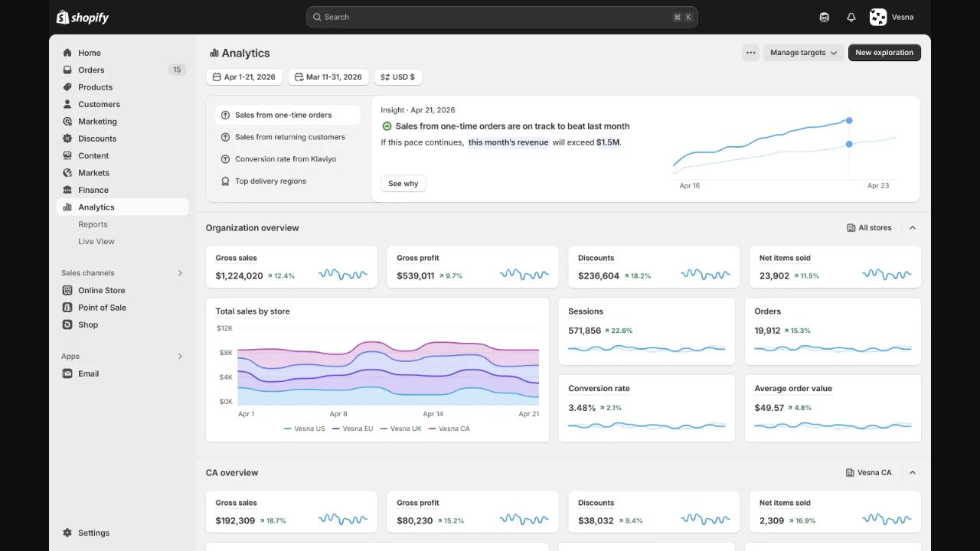Click the Gross sales sparkline in Organization overview

343,274
